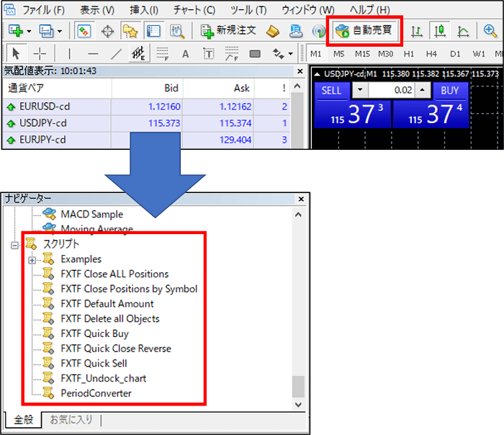Open the new chart dropdown arrow
The height and width of the screenshot is (435, 504).
[x=29, y=32]
